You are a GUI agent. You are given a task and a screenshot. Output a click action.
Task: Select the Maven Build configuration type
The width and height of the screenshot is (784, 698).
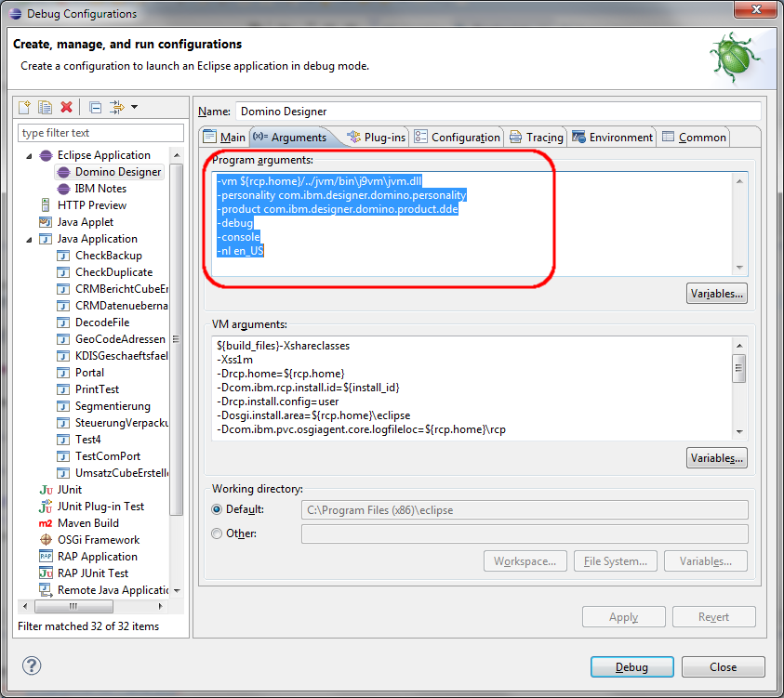click(x=87, y=522)
